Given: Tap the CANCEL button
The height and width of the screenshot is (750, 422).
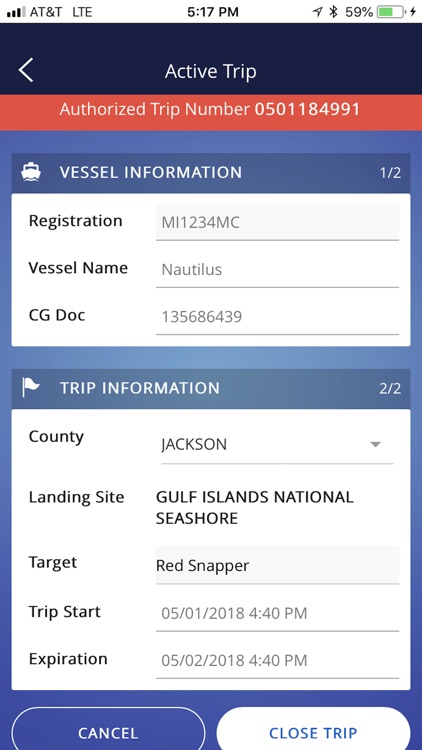Looking at the screenshot, I should coord(109,731).
